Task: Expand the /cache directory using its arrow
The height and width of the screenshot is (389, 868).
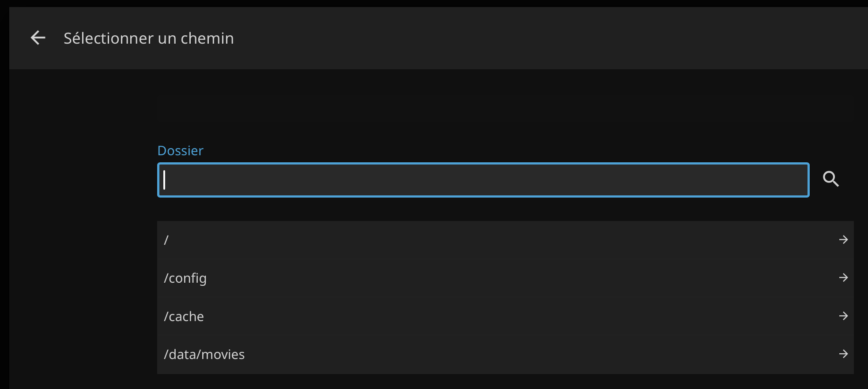Action: tap(843, 316)
